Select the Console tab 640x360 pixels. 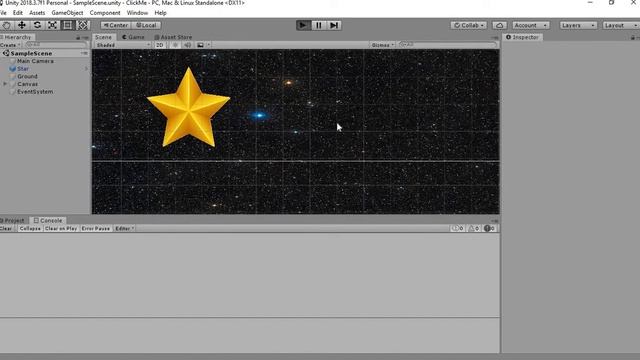48,220
